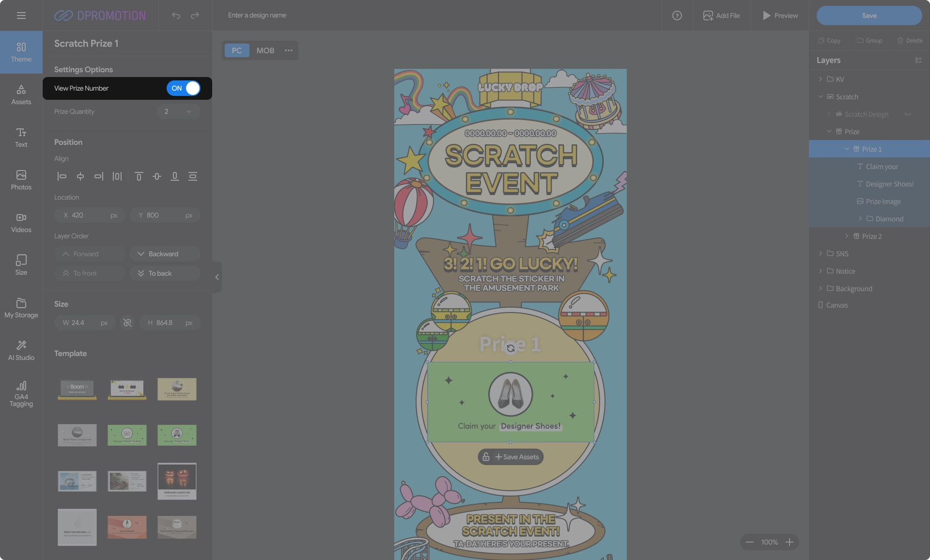Expand the Prize 2 layer
Screen dimensions: 930x560
[847, 236]
